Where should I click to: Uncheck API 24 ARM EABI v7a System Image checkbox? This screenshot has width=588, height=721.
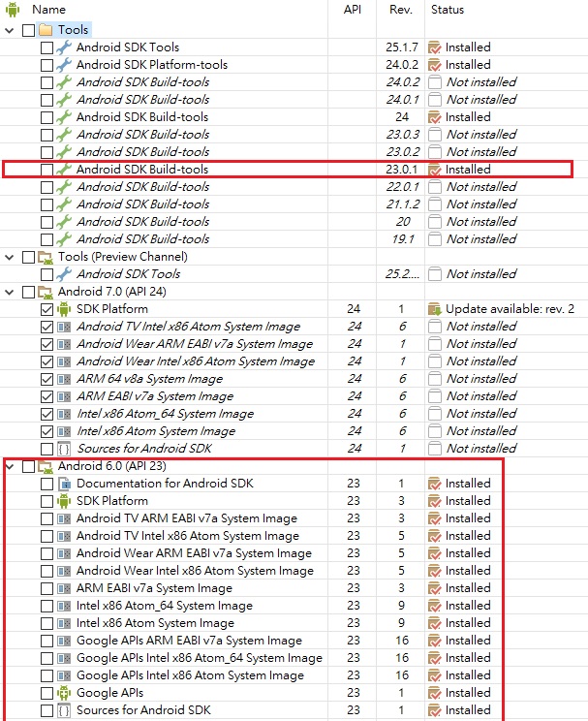pos(46,396)
